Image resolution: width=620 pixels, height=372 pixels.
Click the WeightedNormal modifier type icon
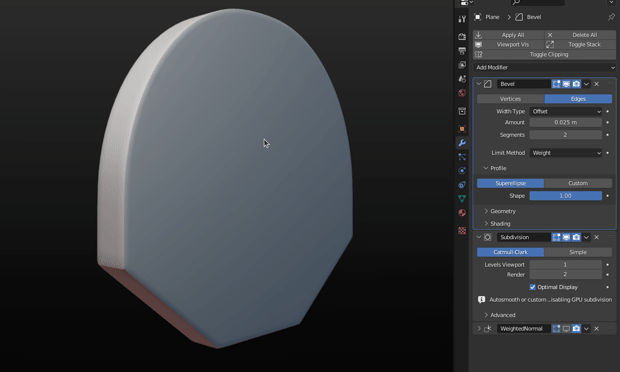point(488,329)
